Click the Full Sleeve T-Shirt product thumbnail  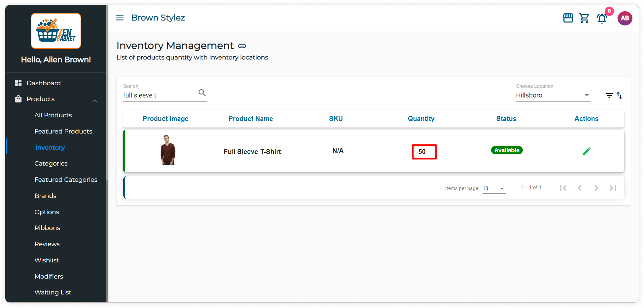pyautogui.click(x=168, y=150)
